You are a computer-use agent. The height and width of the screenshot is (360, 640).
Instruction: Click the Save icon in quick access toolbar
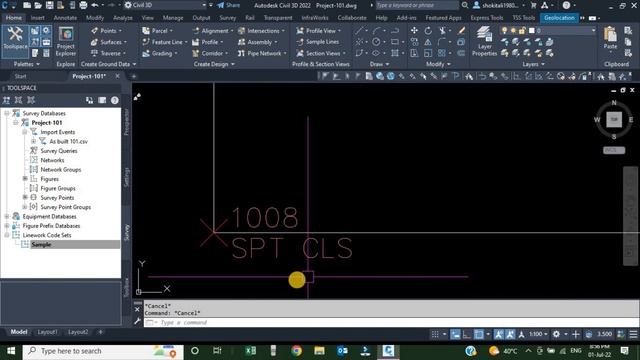tap(49, 5)
